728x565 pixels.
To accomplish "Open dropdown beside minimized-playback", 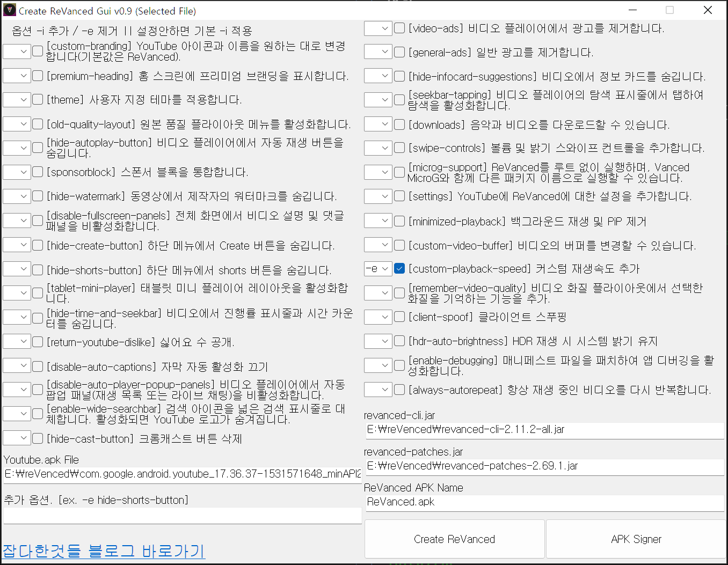I will pos(378,221).
